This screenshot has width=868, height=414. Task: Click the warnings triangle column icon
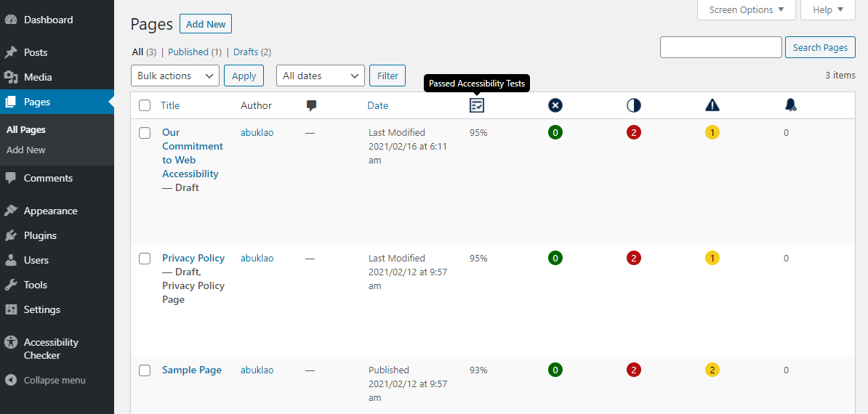(x=712, y=105)
